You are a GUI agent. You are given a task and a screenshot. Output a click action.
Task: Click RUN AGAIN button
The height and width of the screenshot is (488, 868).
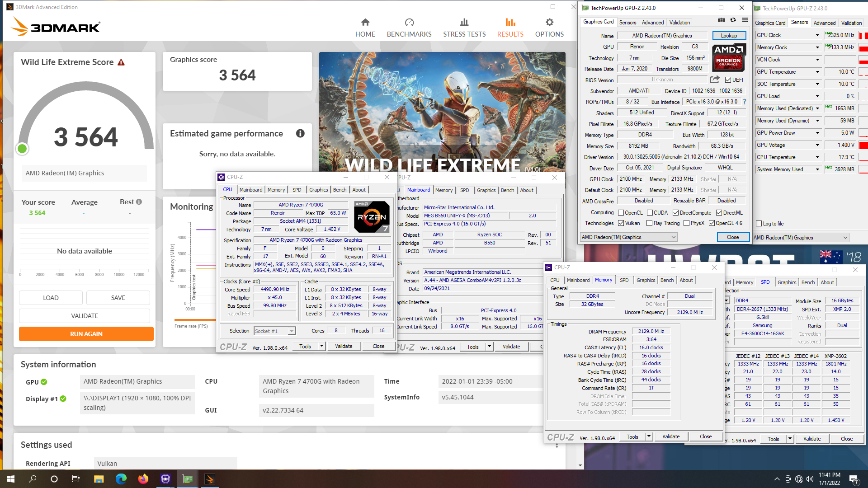(86, 334)
